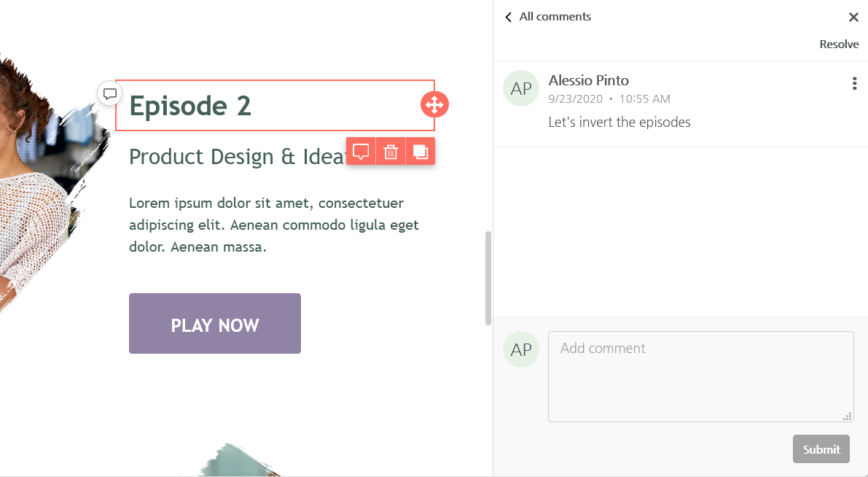
Task: Resolve the comment thread
Action: 839,44
